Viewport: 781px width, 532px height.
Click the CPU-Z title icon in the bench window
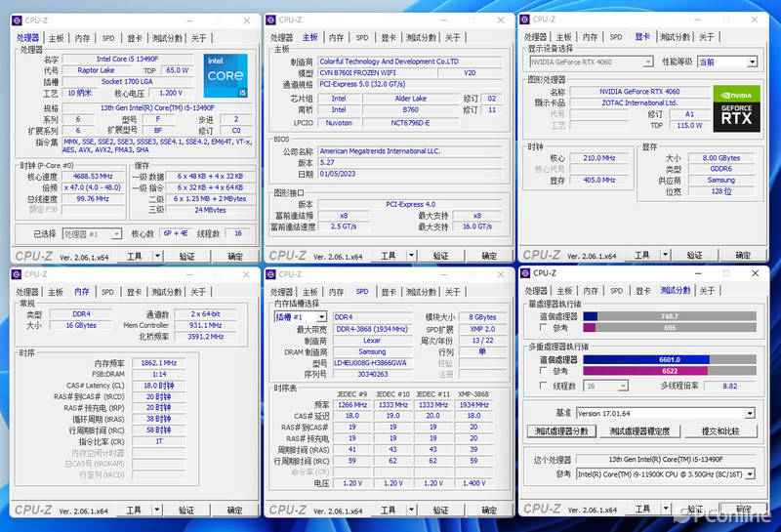pyautogui.click(x=525, y=273)
